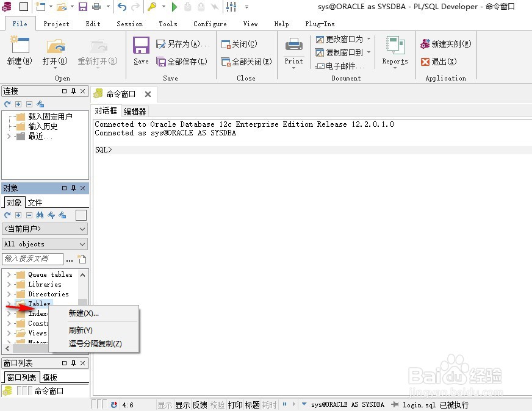The height and width of the screenshot is (411, 532).
Task: Click the binoculars Find objects icon
Action: point(40,215)
